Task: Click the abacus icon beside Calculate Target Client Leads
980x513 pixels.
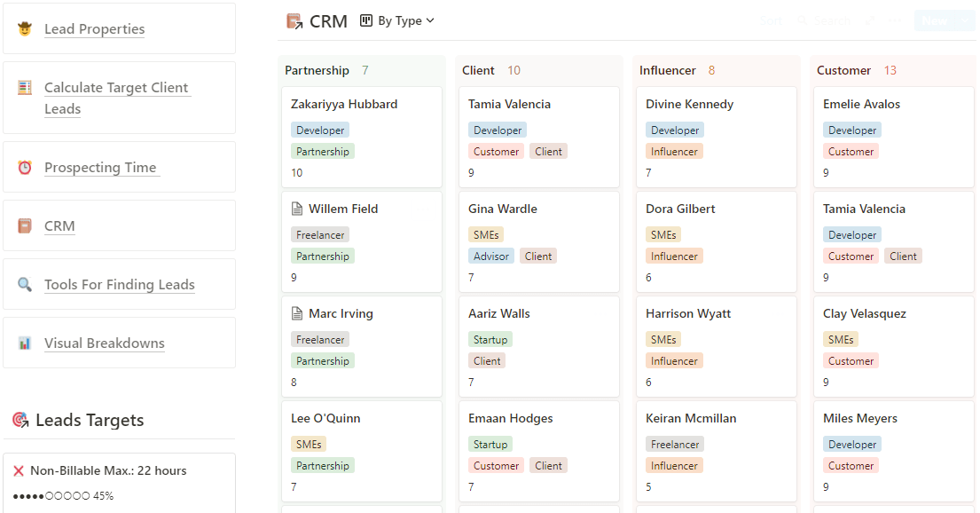Action: [x=25, y=88]
